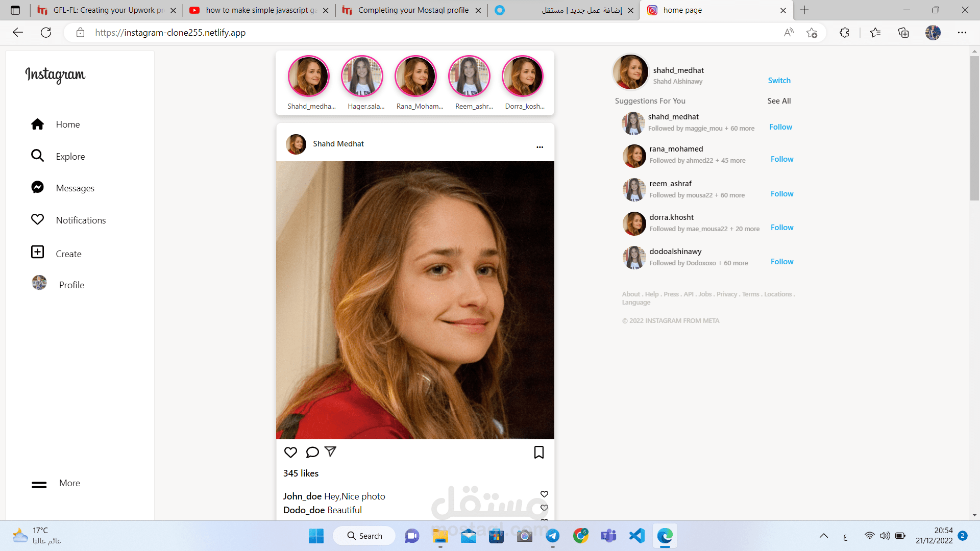This screenshot has height=551, width=980.
Task: Follow reem_ashraf
Action: tap(782, 194)
